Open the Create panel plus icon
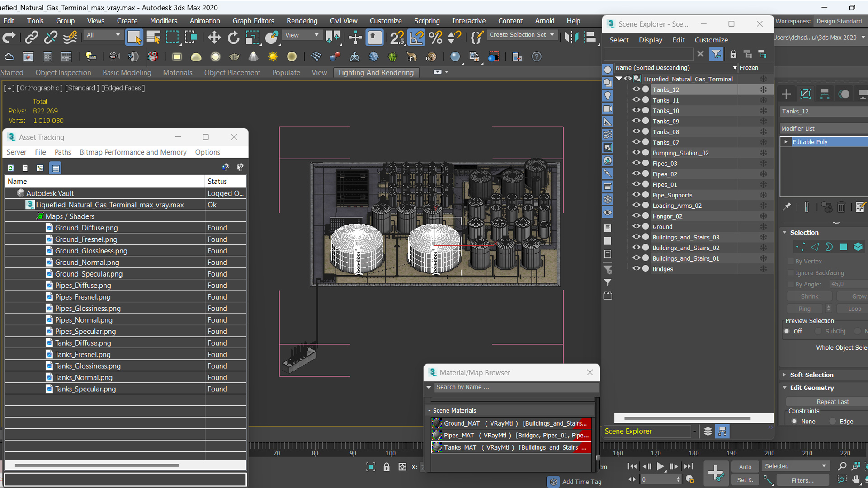This screenshot has width=868, height=488. (786, 94)
